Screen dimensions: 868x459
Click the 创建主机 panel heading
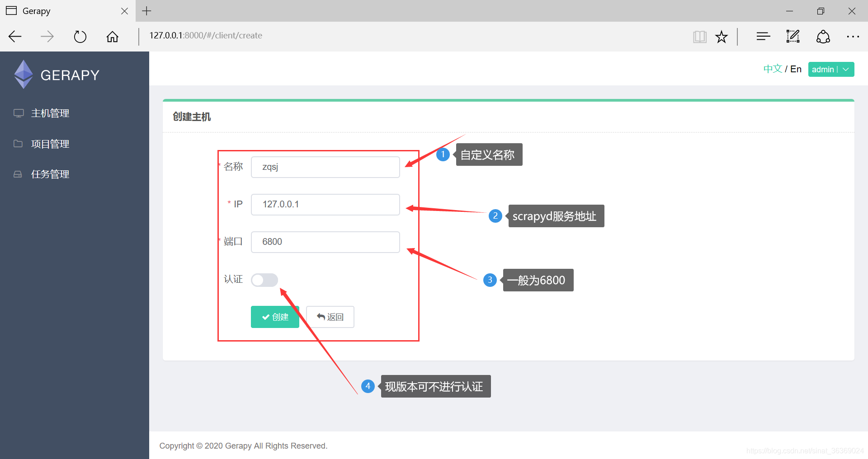pos(192,117)
